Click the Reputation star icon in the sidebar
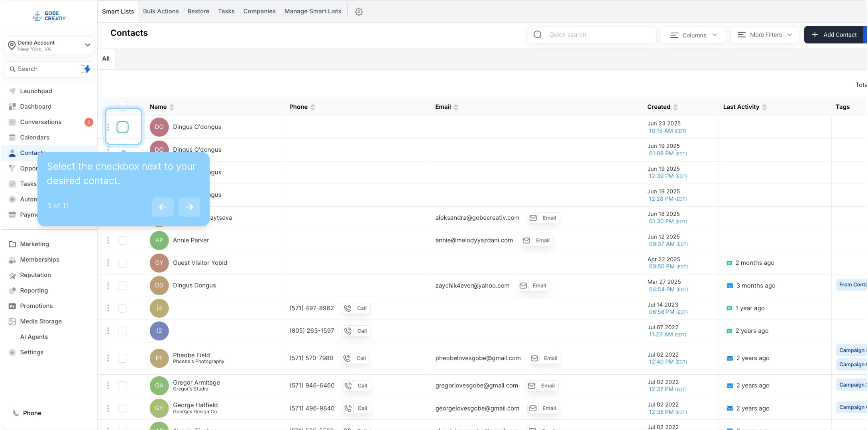 pyautogui.click(x=12, y=275)
